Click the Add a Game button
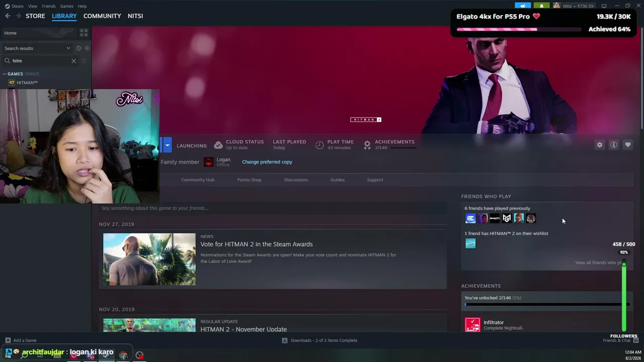 point(21,340)
